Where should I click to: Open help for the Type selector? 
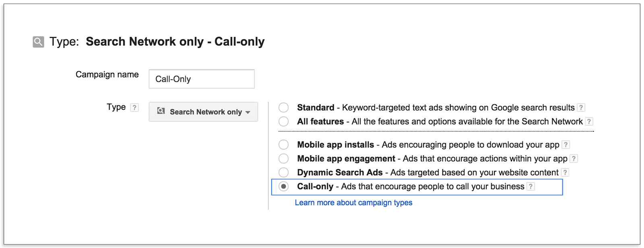click(134, 107)
